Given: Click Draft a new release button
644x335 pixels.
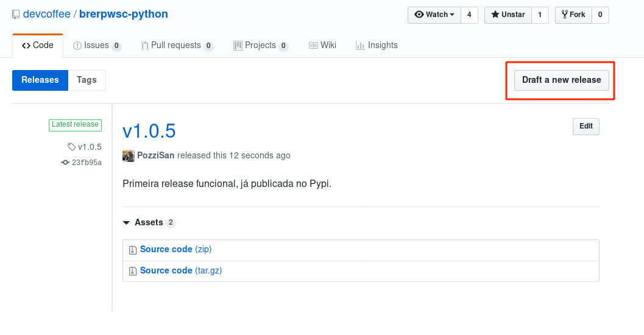Looking at the screenshot, I should click(562, 80).
